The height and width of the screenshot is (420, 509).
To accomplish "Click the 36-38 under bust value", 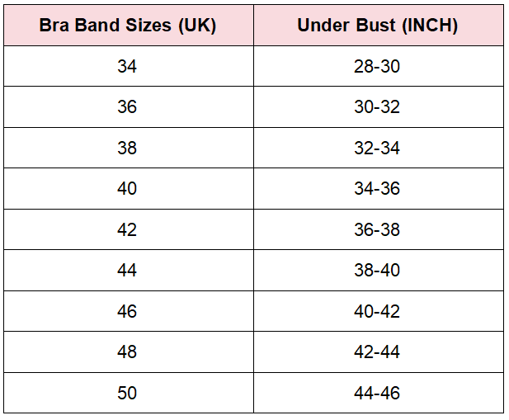I will click(377, 229).
